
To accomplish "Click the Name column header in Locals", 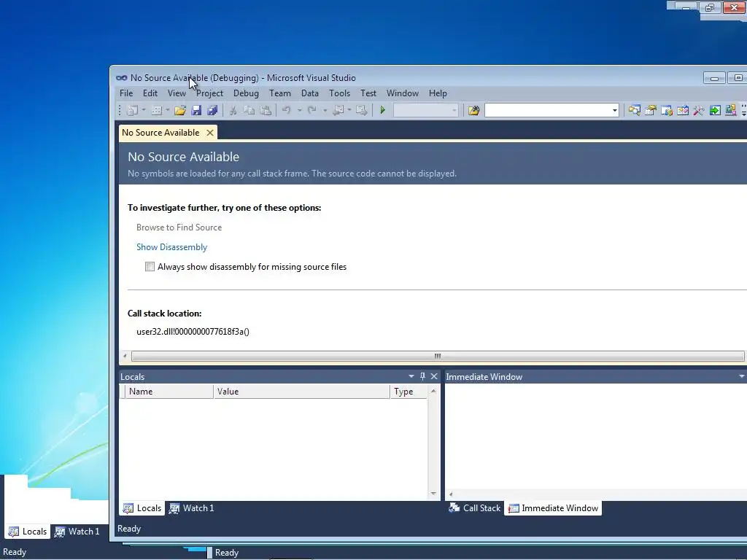I will 169,392.
